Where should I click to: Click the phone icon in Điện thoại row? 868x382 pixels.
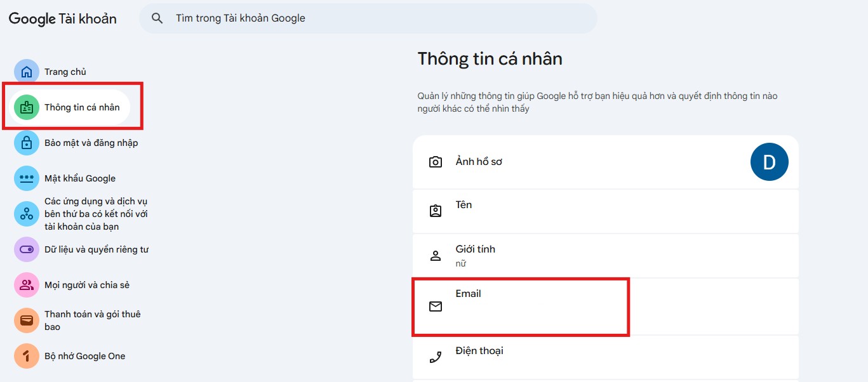click(x=436, y=357)
